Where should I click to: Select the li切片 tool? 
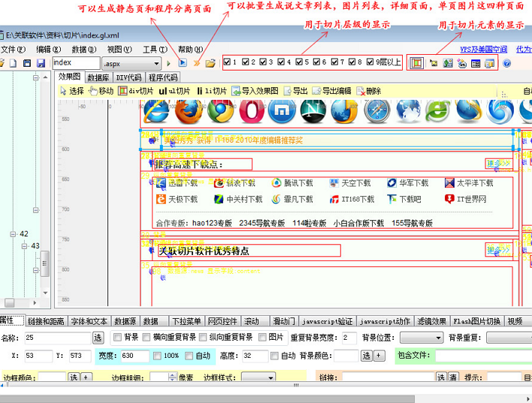coord(212,91)
